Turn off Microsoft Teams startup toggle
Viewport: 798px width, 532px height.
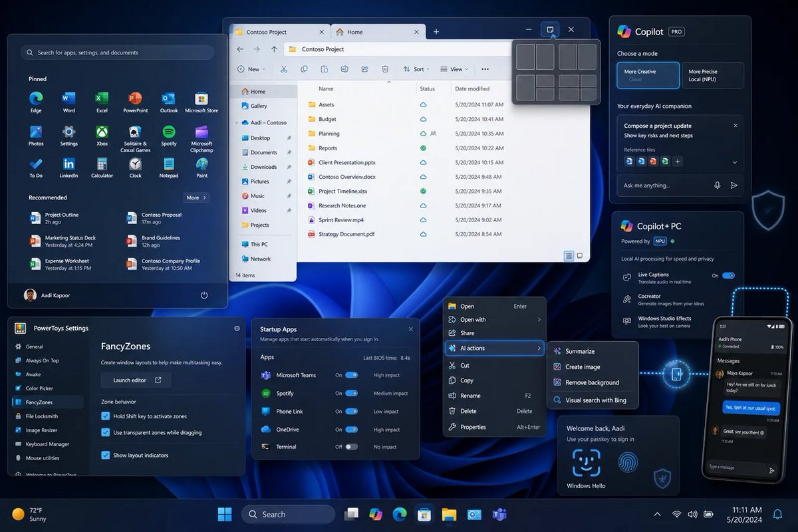tap(351, 375)
